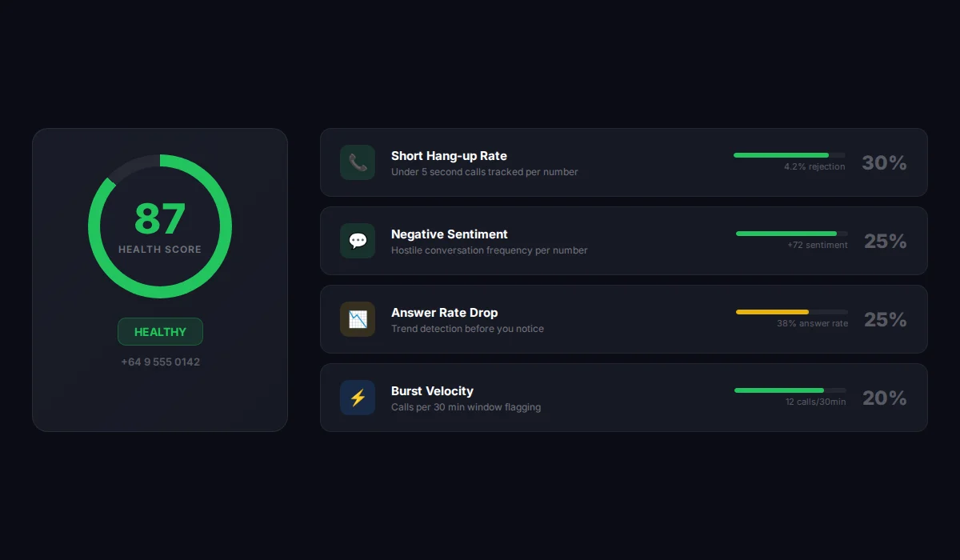Viewport: 960px width, 560px height.
Task: Click the lightning bolt icon for Burst Velocity
Action: 358,398
